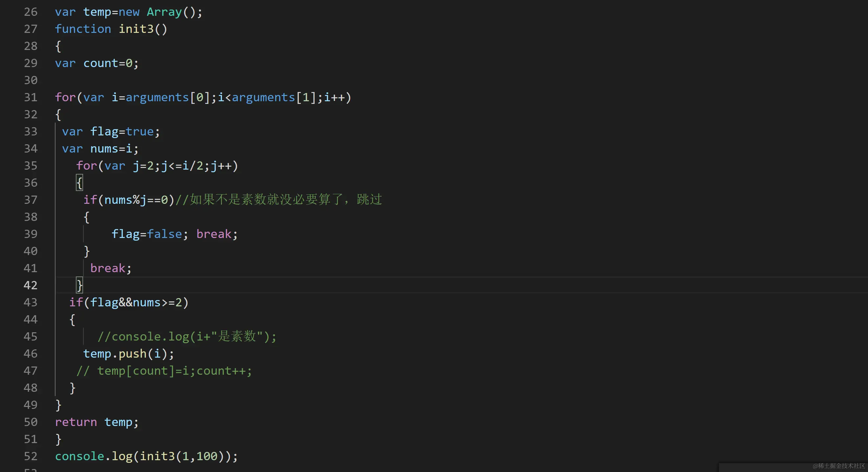Click the count variable on line 29
868x472 pixels.
click(100, 63)
